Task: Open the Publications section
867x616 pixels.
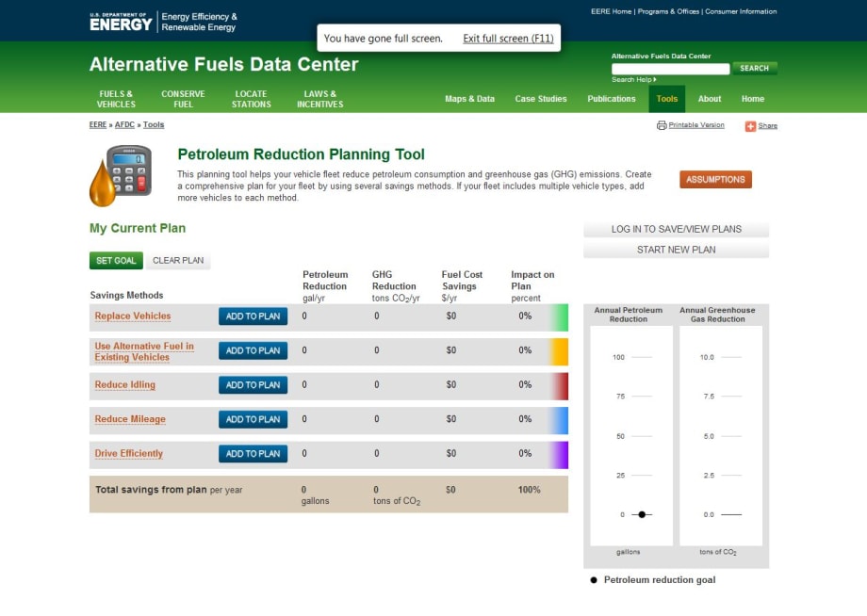Action: 612,99
